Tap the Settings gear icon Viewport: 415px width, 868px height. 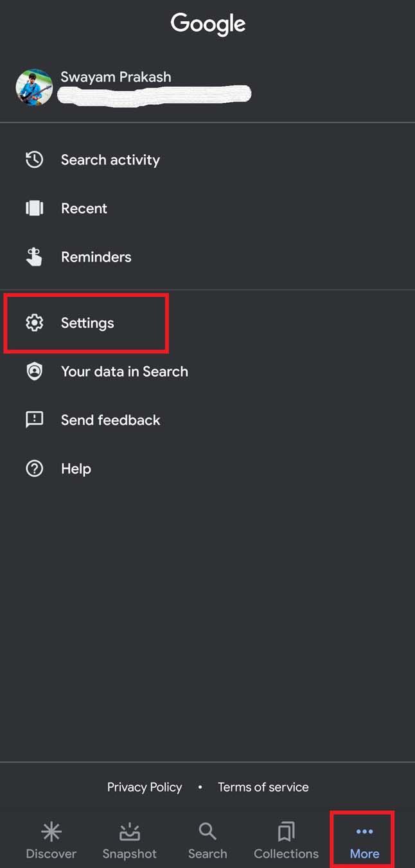(x=33, y=323)
